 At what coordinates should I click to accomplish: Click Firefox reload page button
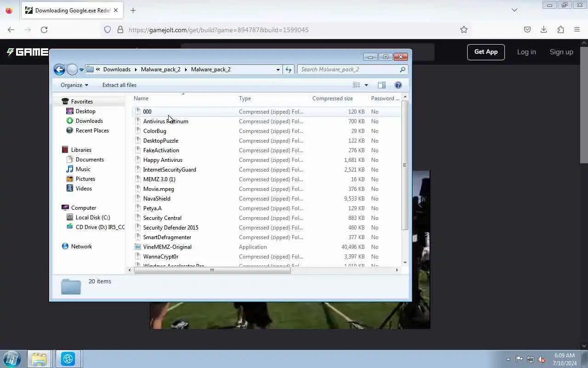coord(44,30)
